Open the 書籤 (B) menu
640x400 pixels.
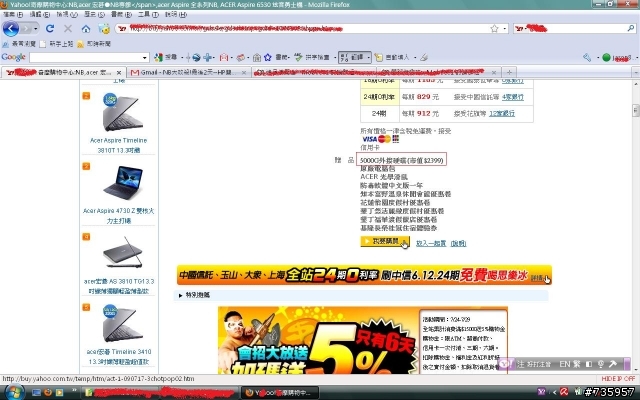[x=121, y=14]
